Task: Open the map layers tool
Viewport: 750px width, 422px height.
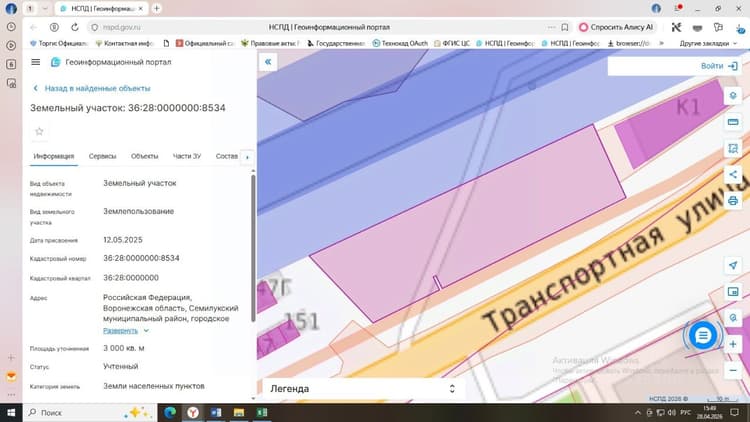Action: point(733,96)
